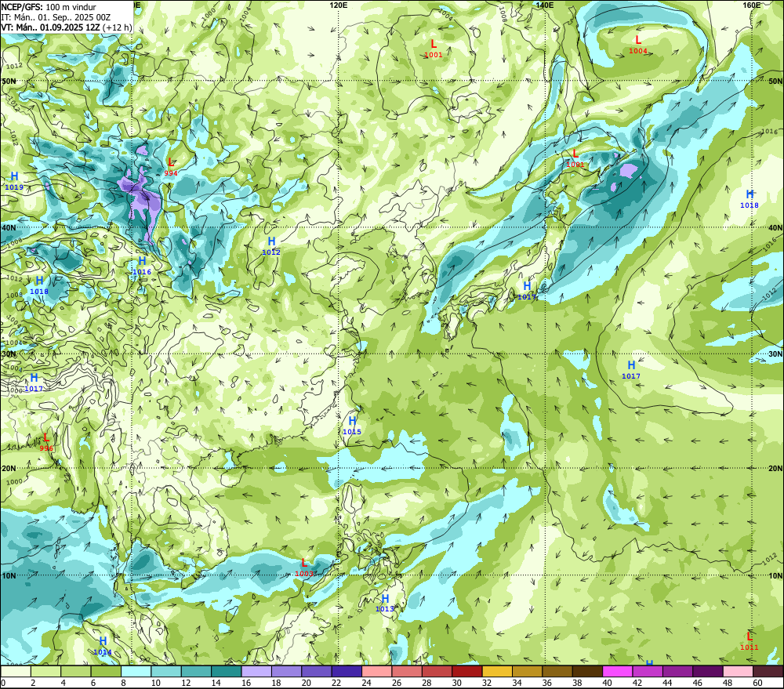The image size is (784, 689).
Task: Click the 30 to 32 dark red legend swatch
Action: click(467, 671)
